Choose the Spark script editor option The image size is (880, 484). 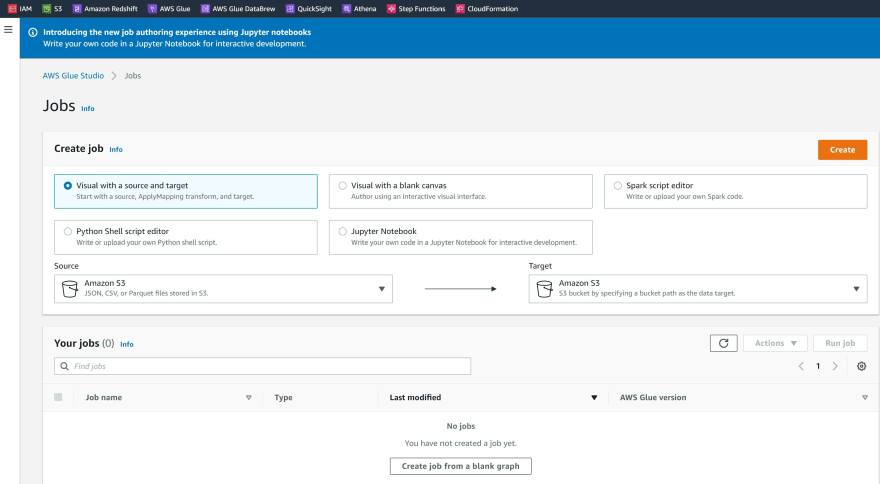(736, 191)
